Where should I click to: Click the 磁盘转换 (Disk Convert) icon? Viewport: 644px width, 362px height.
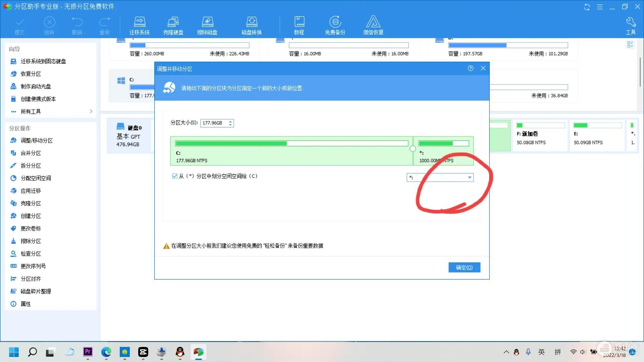(251, 25)
